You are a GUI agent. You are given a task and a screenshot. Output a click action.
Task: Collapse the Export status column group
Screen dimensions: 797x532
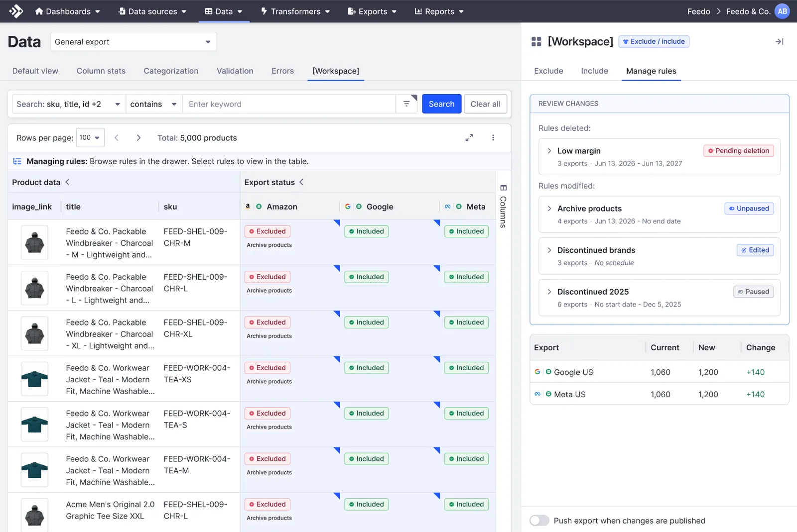click(301, 182)
